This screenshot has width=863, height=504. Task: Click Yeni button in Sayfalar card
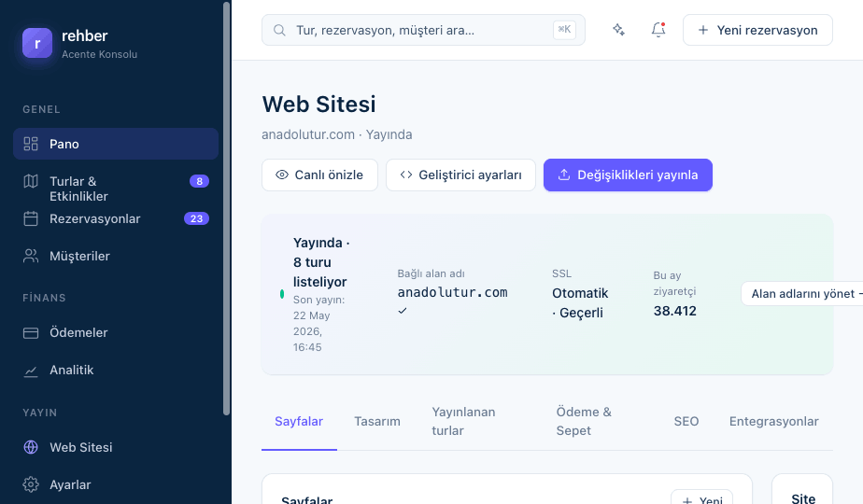click(x=701, y=498)
